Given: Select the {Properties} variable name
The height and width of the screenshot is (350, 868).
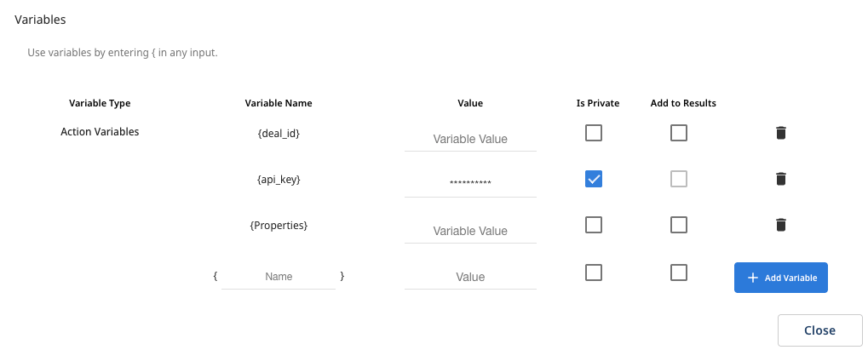Looking at the screenshot, I should click(279, 226).
